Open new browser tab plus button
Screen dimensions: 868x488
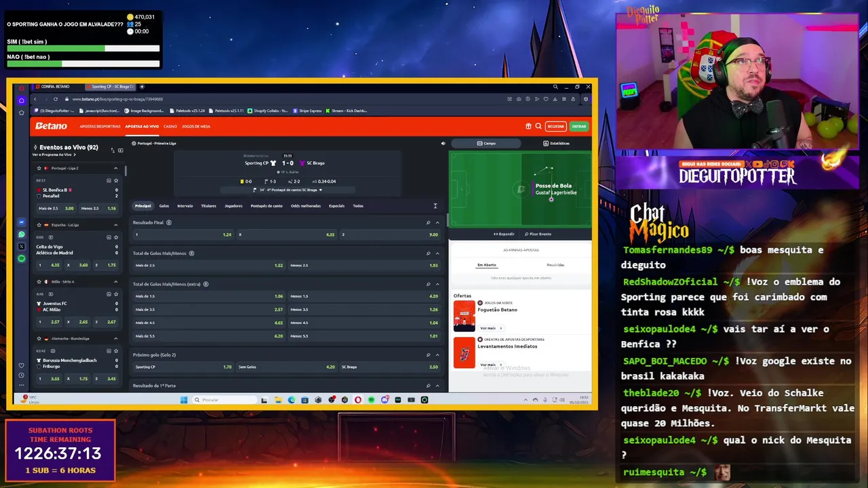(142, 87)
